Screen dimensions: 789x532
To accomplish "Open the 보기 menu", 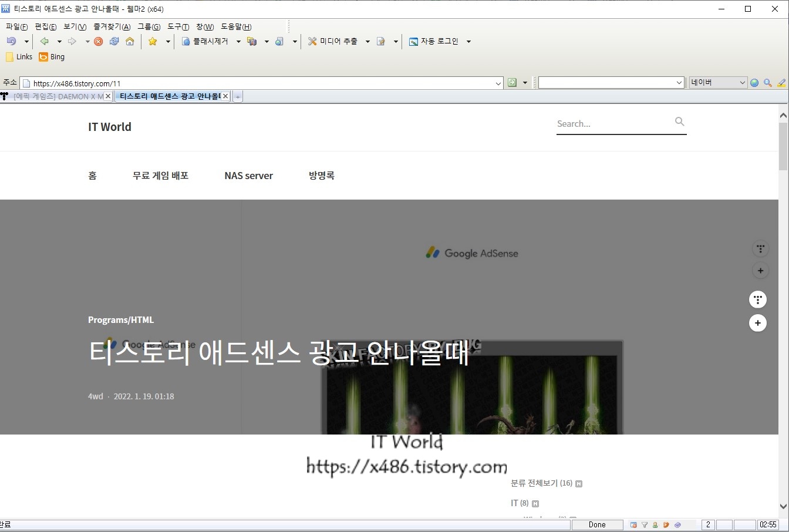I will [x=75, y=26].
